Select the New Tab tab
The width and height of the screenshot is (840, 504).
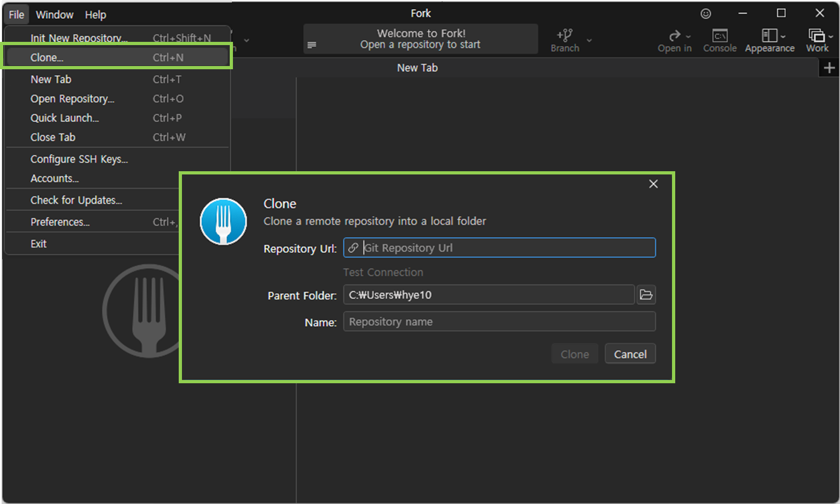click(417, 68)
